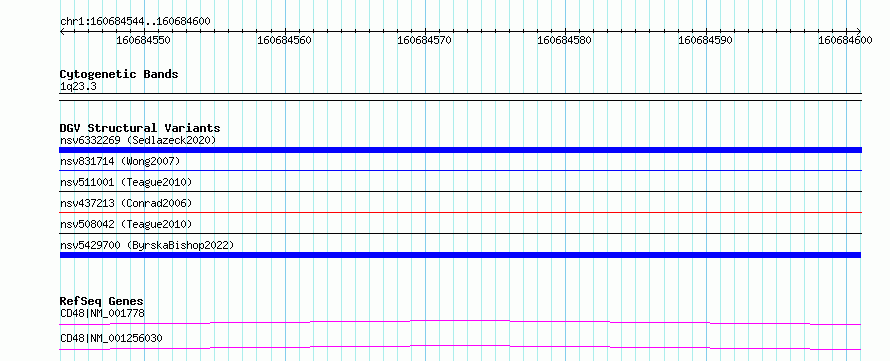Click the left arrow of the ruler
This screenshot has width=890, height=361.
(x=62, y=31)
